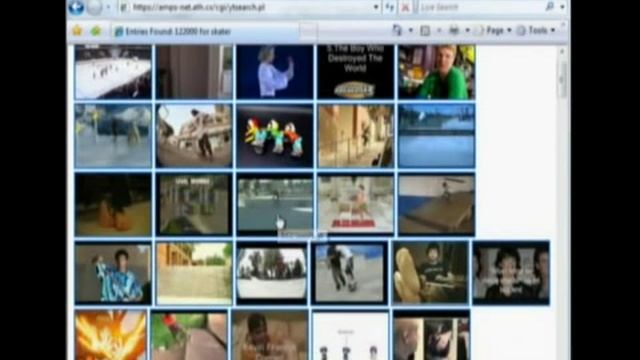640x360 pixels.
Task: Open the bottom-row face collage thumbnail
Action: tap(431, 335)
